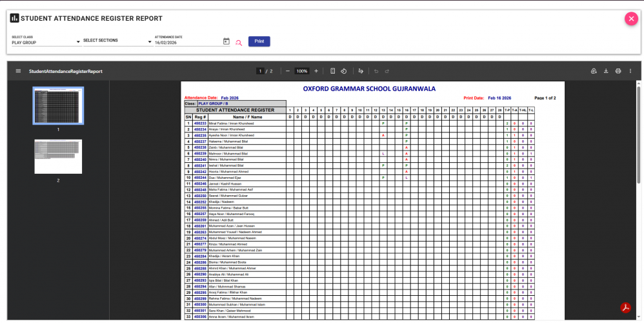Click the blue Print button
Viewport: 644px width, 323px height.
(x=259, y=41)
